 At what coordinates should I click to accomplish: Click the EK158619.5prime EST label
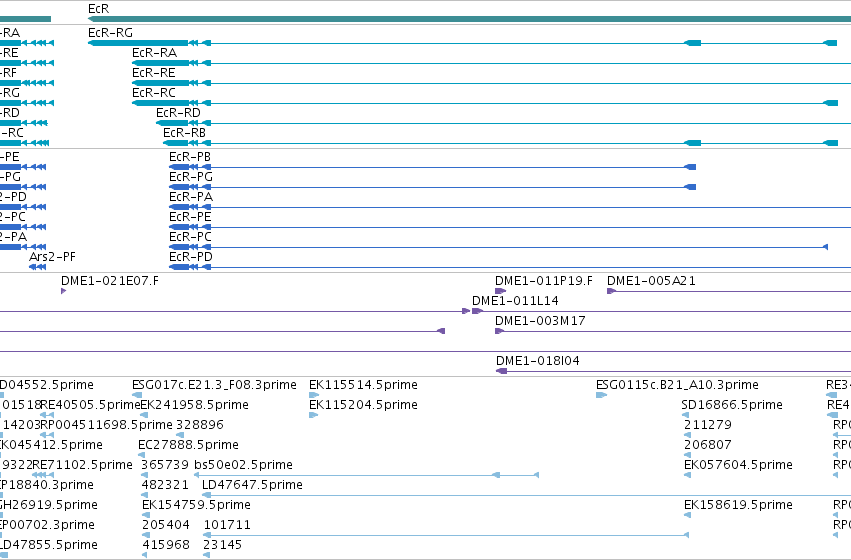coord(738,506)
